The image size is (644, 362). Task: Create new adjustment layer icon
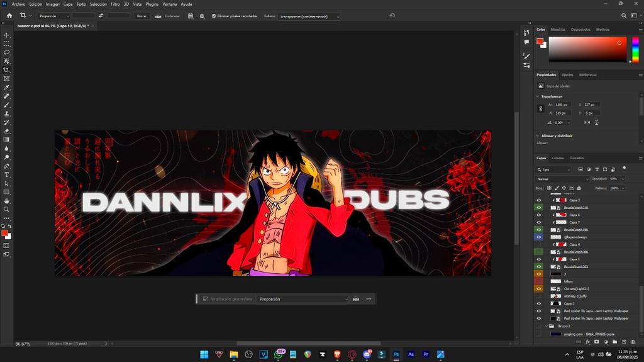[x=606, y=342]
